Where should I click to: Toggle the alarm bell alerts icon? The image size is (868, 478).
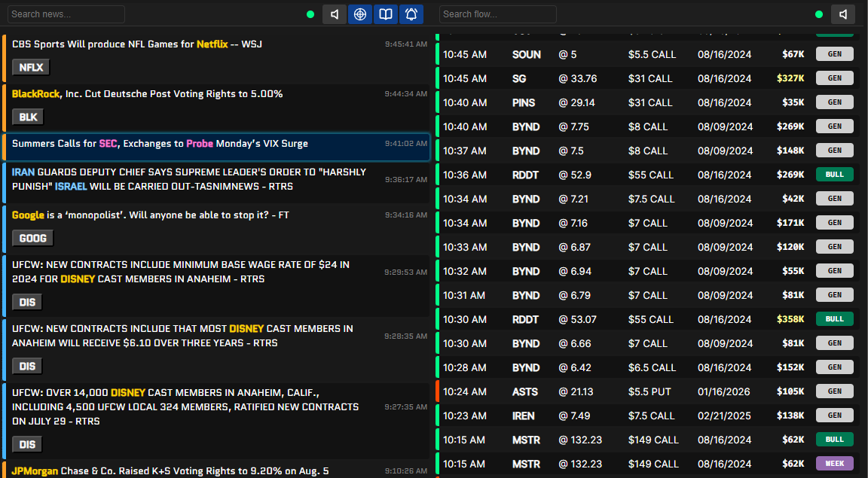pos(411,14)
